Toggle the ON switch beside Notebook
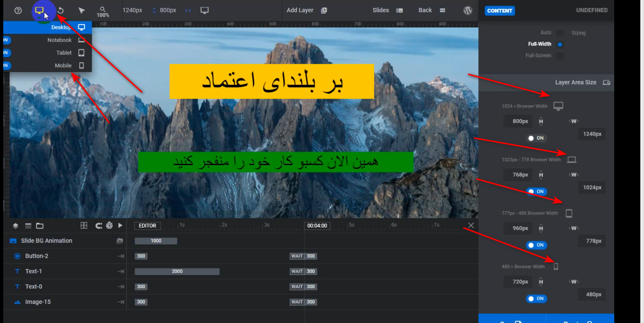The height and width of the screenshot is (323, 644). click(x=7, y=40)
